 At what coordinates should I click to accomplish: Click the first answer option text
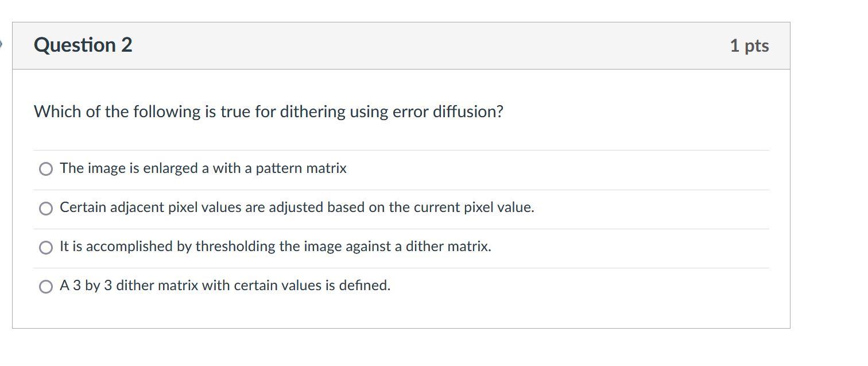203,168
